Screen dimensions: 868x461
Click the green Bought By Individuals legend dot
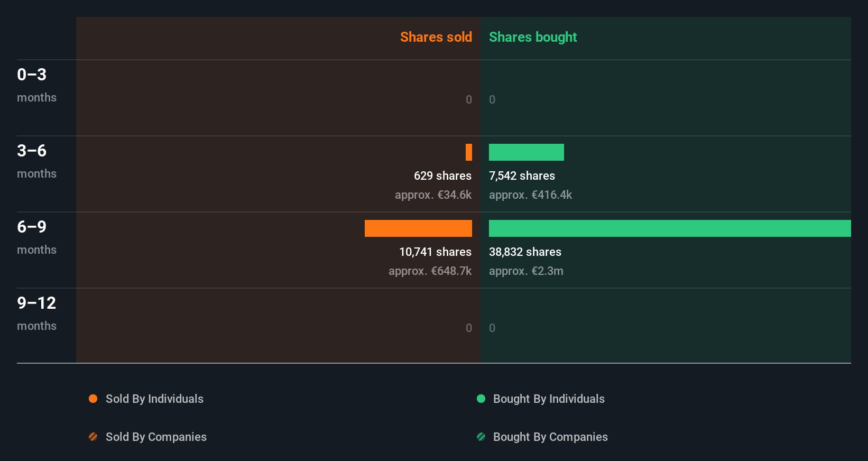(481, 399)
